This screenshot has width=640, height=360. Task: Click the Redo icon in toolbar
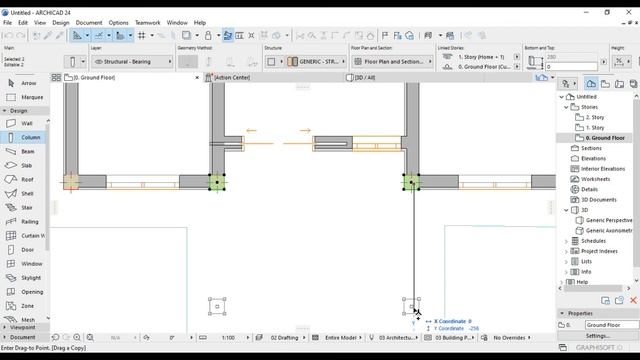pos(20,36)
